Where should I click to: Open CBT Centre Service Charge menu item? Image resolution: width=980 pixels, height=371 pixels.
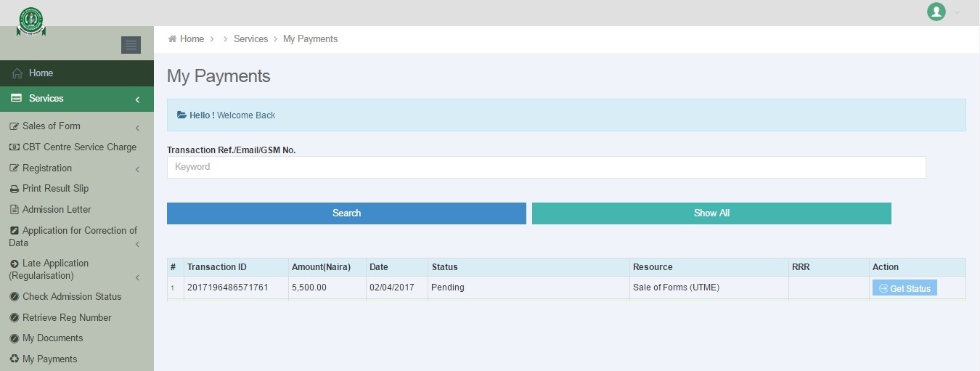[x=79, y=147]
